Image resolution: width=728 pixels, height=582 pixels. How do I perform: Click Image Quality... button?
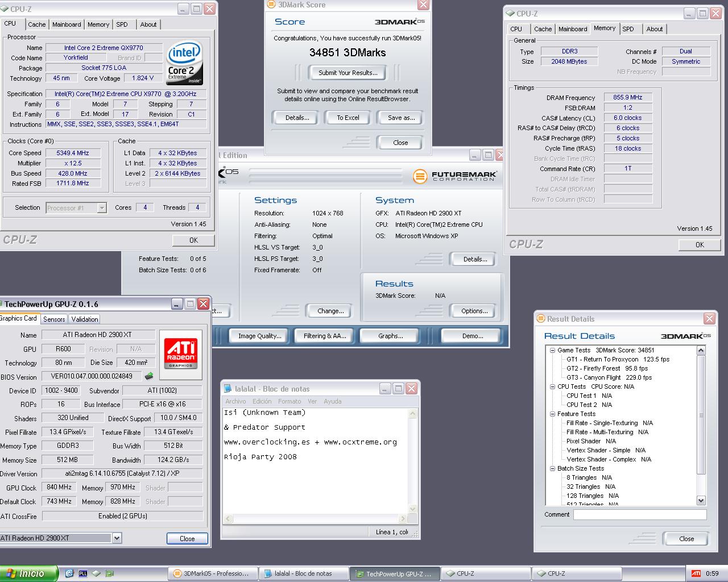tap(259, 336)
